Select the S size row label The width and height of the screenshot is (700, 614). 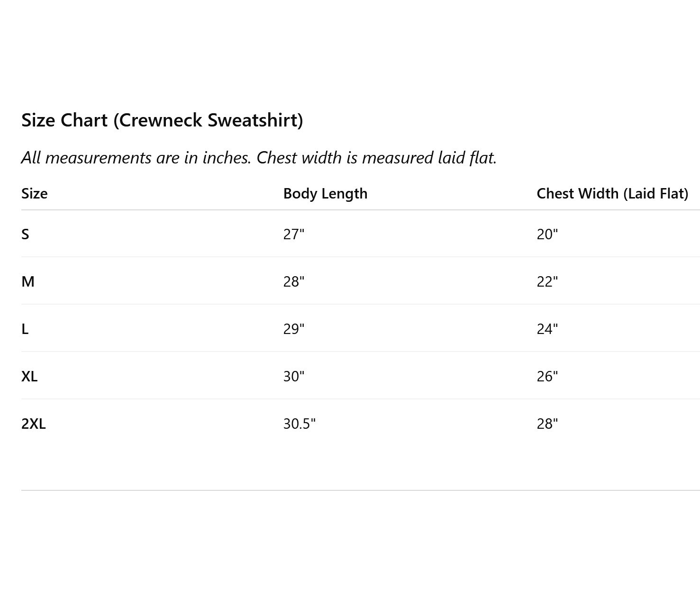25,234
